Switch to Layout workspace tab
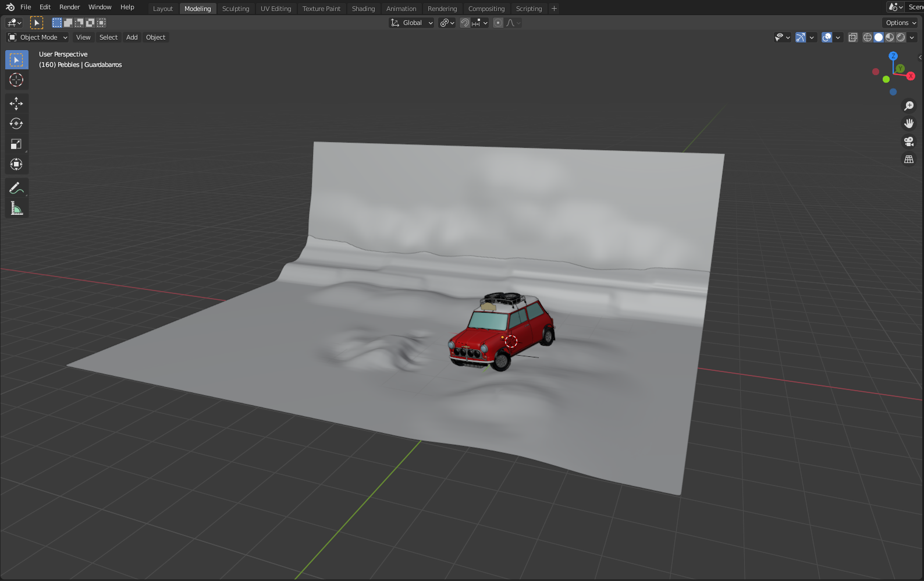 click(x=163, y=9)
